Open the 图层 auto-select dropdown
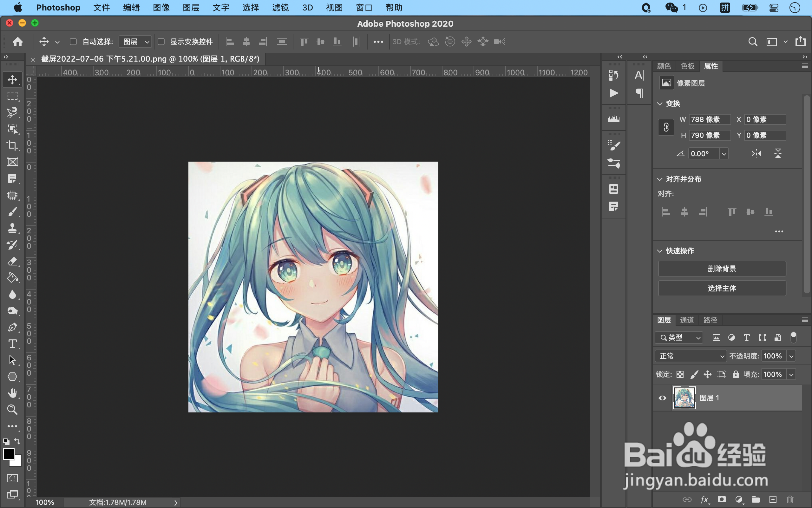Image resolution: width=812 pixels, height=508 pixels. pos(135,42)
